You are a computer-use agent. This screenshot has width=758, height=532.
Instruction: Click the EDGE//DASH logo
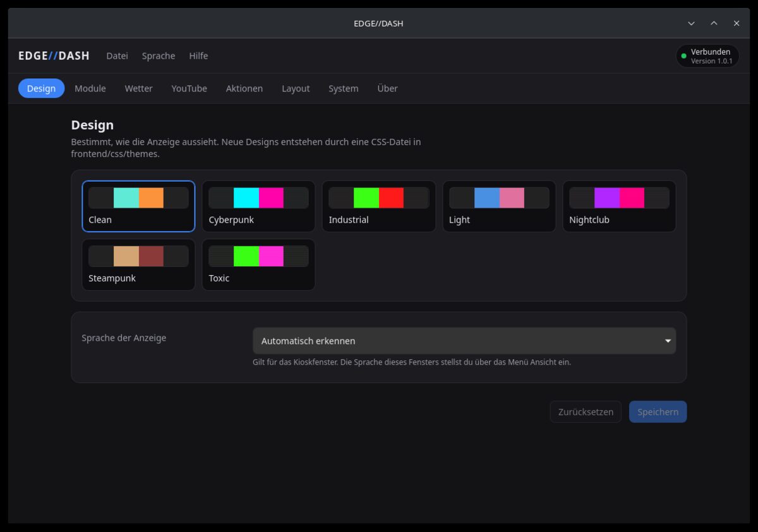[x=54, y=56]
